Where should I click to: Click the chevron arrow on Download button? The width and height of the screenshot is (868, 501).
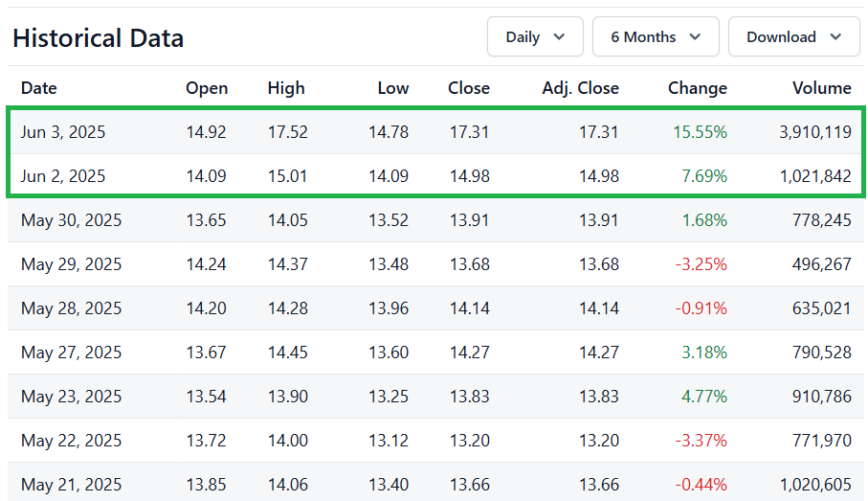tap(835, 37)
